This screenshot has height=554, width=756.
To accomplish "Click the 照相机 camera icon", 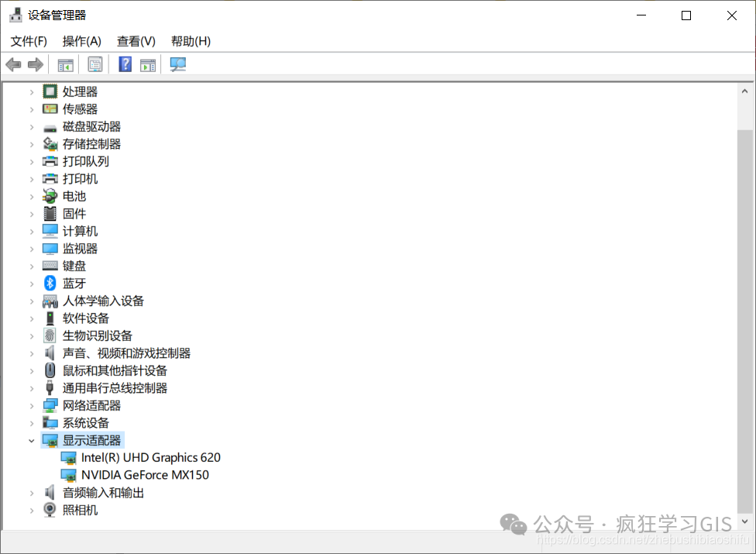I will click(50, 510).
